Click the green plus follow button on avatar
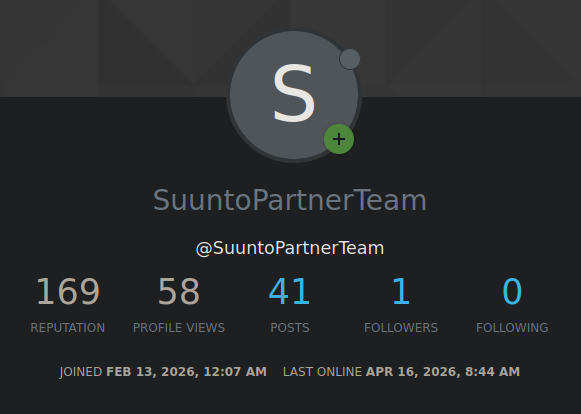The height and width of the screenshot is (414, 581). (x=339, y=139)
